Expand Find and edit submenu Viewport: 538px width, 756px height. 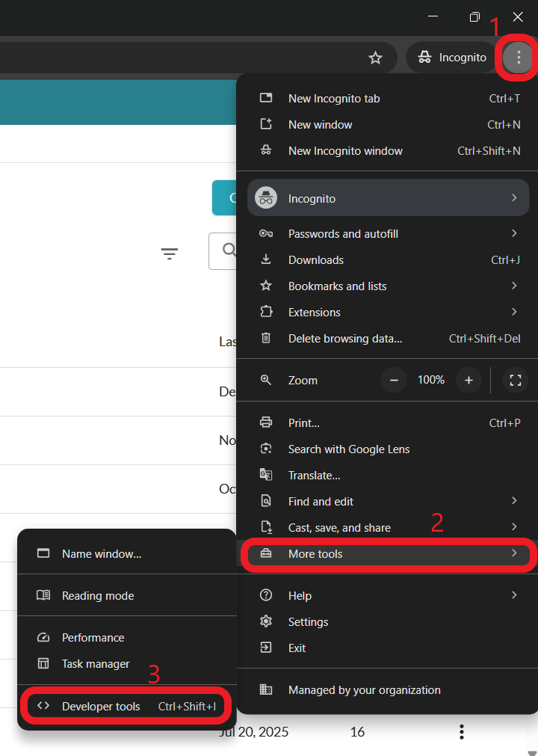[x=388, y=502]
